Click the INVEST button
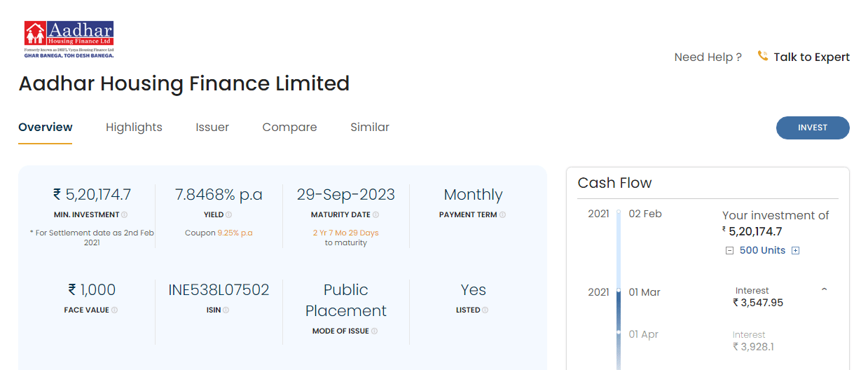 click(x=813, y=128)
